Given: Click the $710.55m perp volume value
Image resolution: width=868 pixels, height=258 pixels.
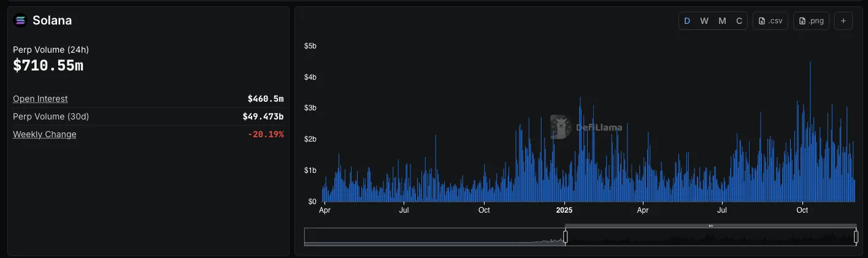Looking at the screenshot, I should [48, 66].
